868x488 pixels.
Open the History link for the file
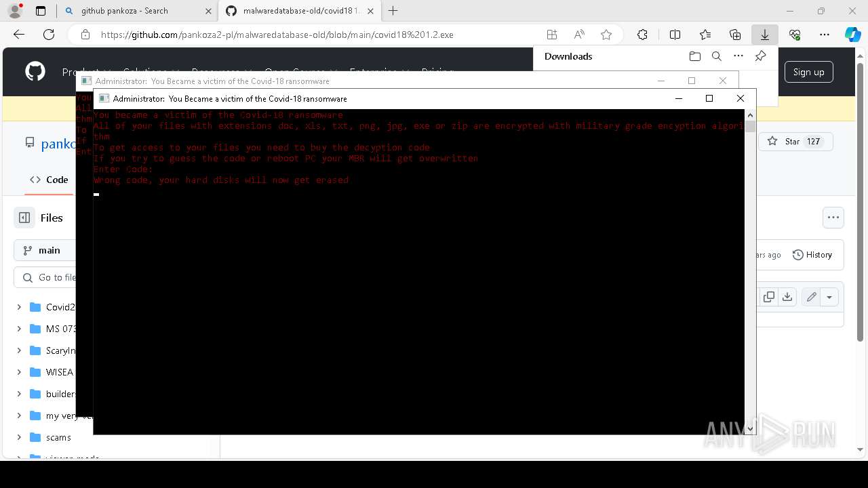tap(812, 255)
